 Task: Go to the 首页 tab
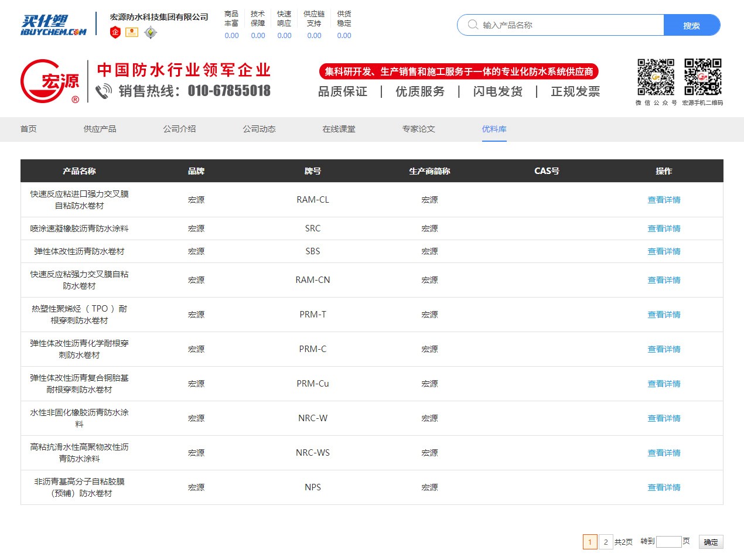[29, 129]
